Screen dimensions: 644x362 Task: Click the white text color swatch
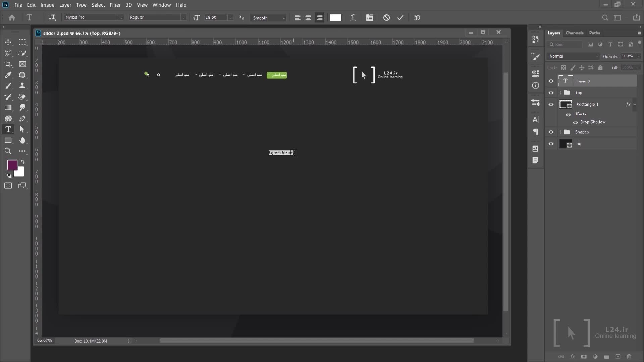click(x=335, y=18)
